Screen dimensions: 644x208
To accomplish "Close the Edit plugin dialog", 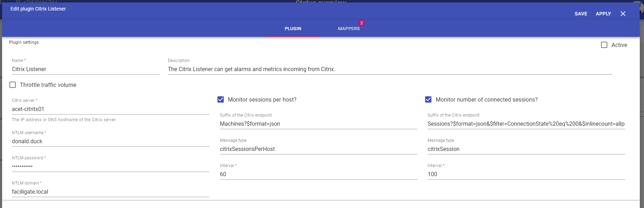I will pos(623,14).
